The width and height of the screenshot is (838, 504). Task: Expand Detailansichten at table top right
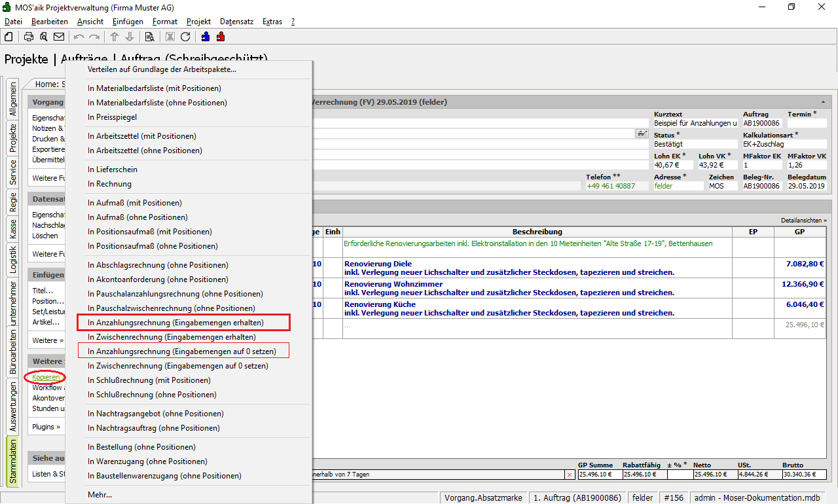point(803,221)
